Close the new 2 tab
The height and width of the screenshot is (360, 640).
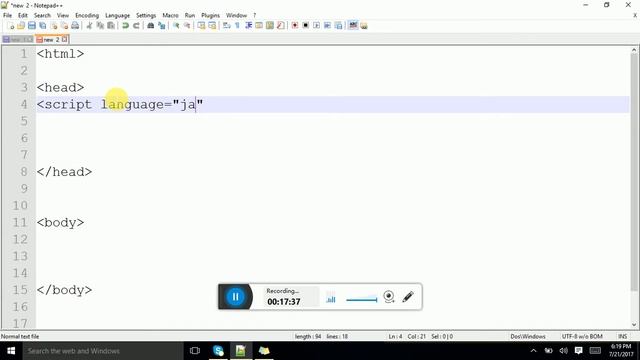[64, 40]
